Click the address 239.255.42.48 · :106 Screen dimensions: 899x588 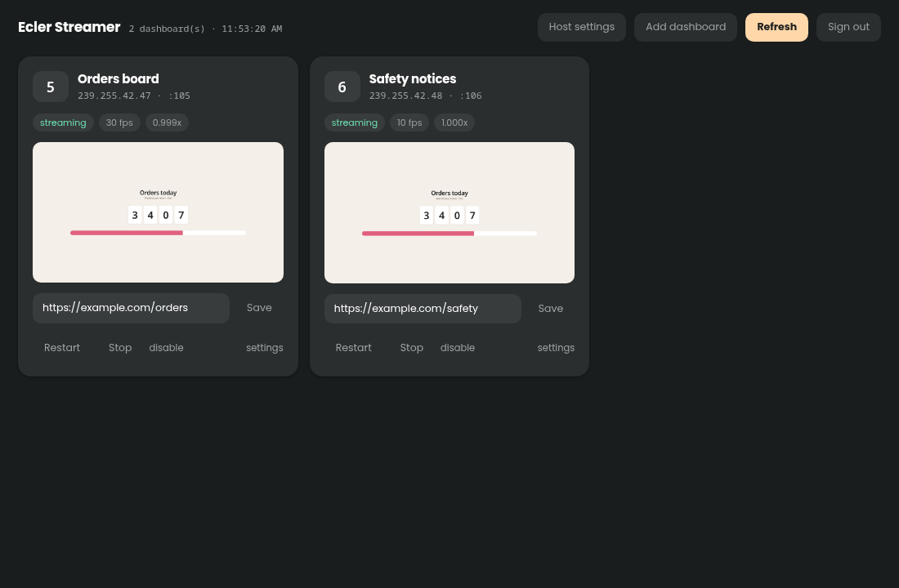click(426, 96)
